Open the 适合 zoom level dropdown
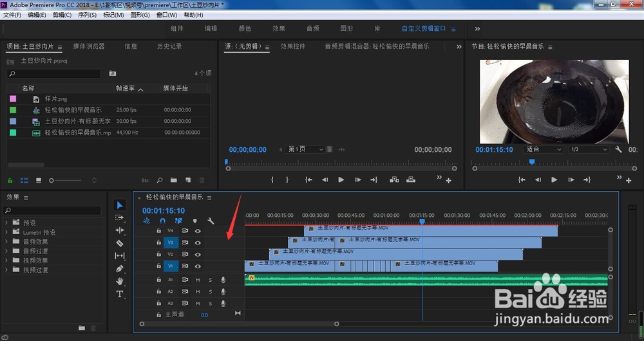This screenshot has height=341, width=644. 543,149
